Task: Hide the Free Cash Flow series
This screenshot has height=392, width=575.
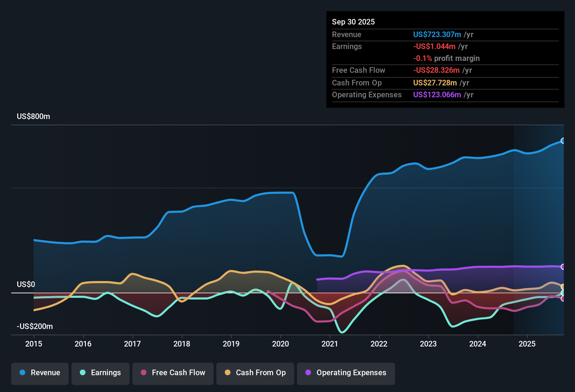Action: pyautogui.click(x=173, y=373)
